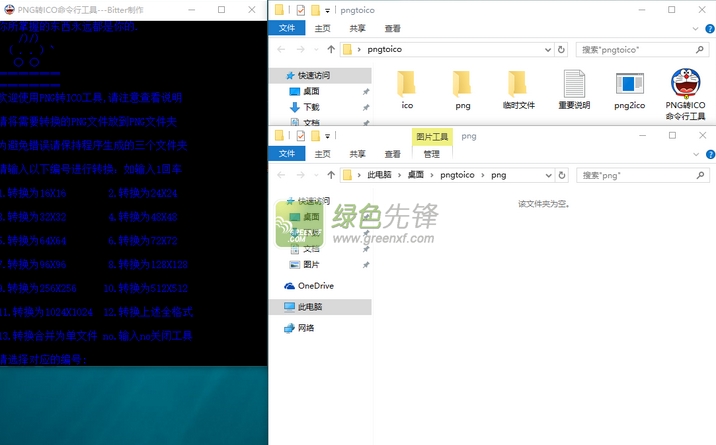Expand ribbon chevron in pngtoico window
This screenshot has height=445, width=716.
(695, 29)
